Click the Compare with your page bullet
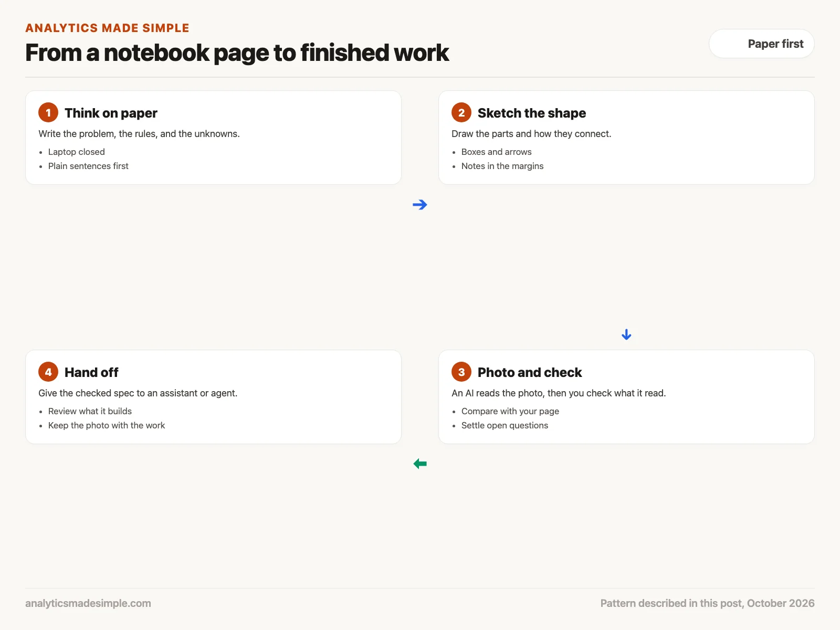This screenshot has height=630, width=840. click(510, 411)
